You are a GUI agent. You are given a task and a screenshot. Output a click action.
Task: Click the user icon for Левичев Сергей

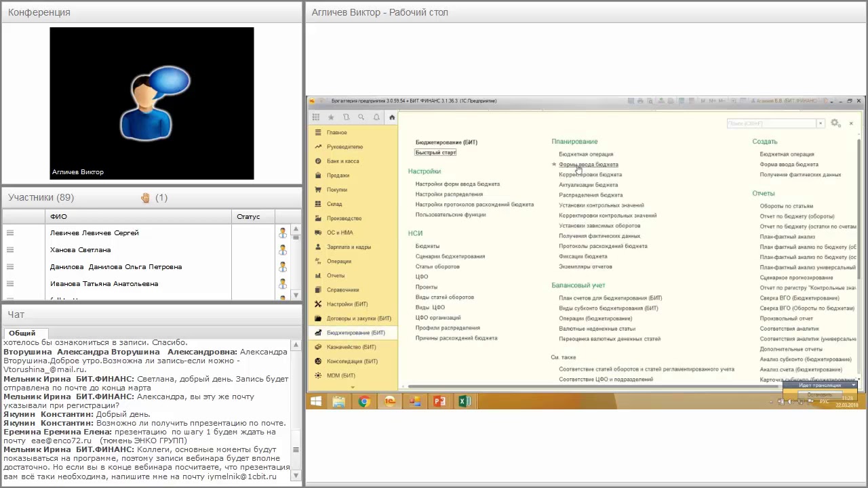[283, 233]
